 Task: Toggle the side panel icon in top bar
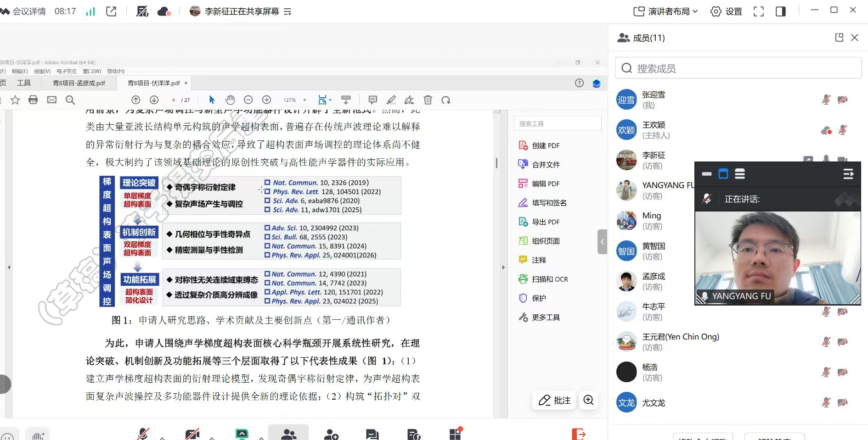pos(781,11)
